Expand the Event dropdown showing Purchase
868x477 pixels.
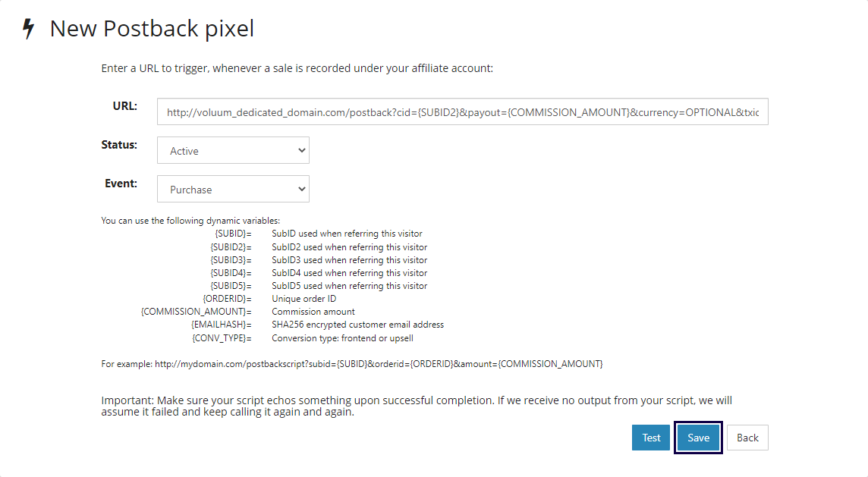pyautogui.click(x=233, y=189)
